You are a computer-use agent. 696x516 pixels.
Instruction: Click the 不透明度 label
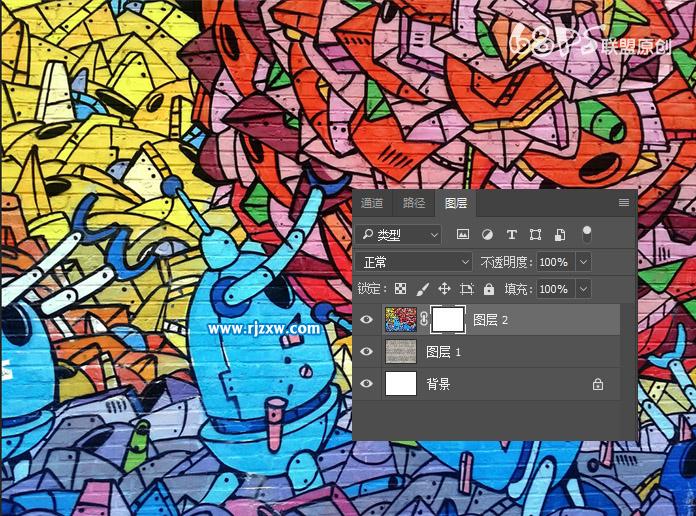pyautogui.click(x=506, y=262)
